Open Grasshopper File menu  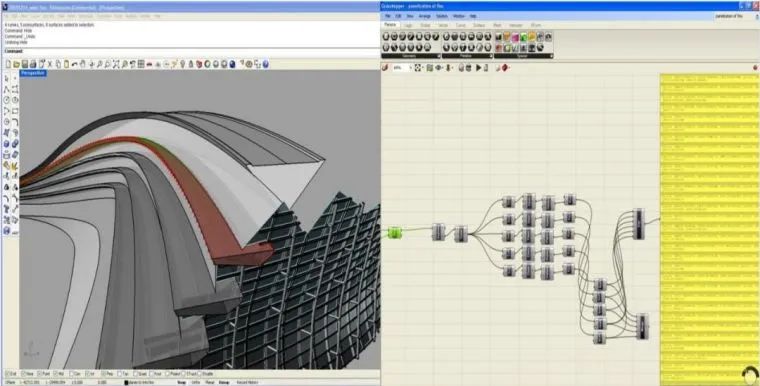pyautogui.click(x=388, y=16)
